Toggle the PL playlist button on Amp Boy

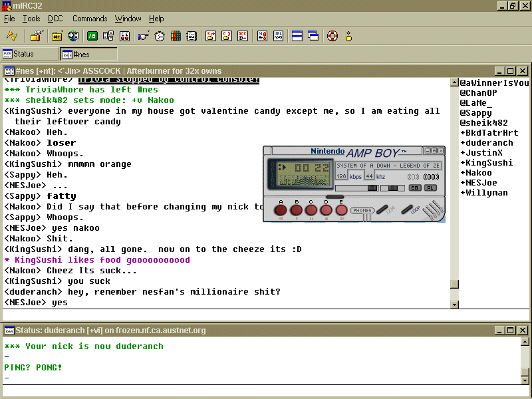click(430, 188)
